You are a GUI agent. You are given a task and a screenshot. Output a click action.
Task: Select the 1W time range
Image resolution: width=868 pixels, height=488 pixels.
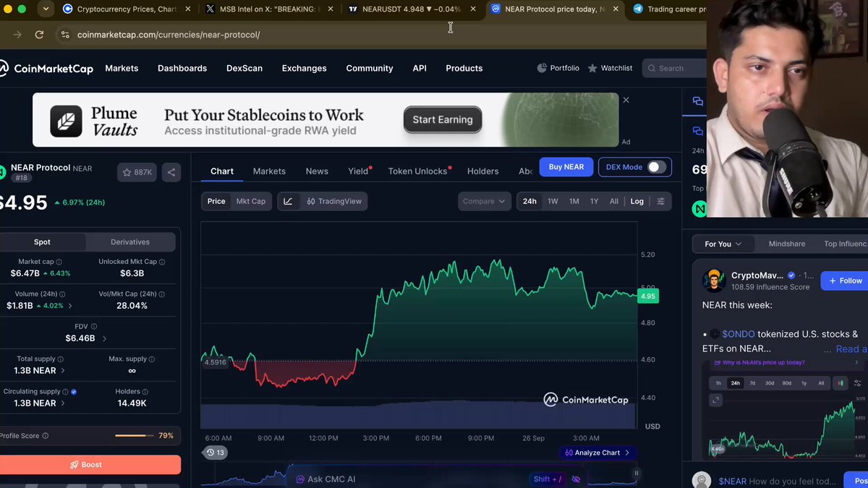[x=553, y=201]
